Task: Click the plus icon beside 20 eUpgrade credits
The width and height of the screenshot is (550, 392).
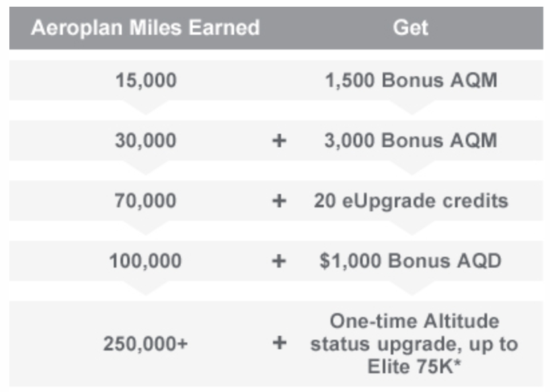Action: [279, 201]
